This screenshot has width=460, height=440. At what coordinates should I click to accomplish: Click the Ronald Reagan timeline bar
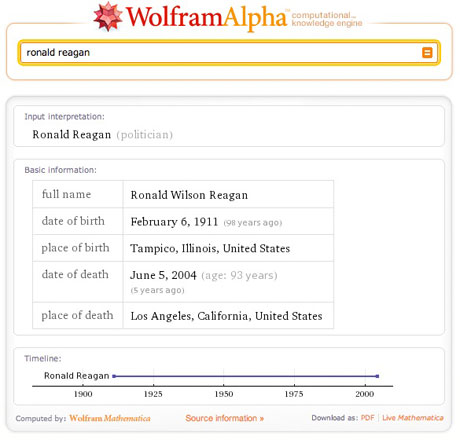click(246, 376)
